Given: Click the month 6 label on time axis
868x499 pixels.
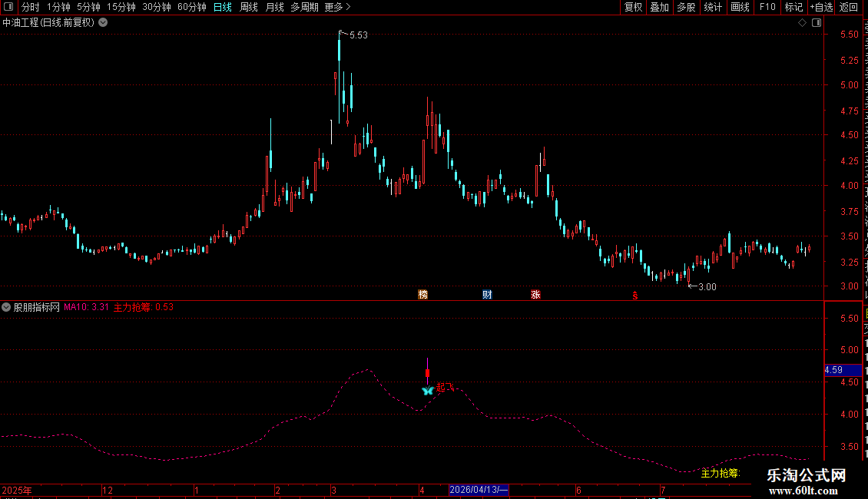Looking at the screenshot, I should pyautogui.click(x=578, y=490).
